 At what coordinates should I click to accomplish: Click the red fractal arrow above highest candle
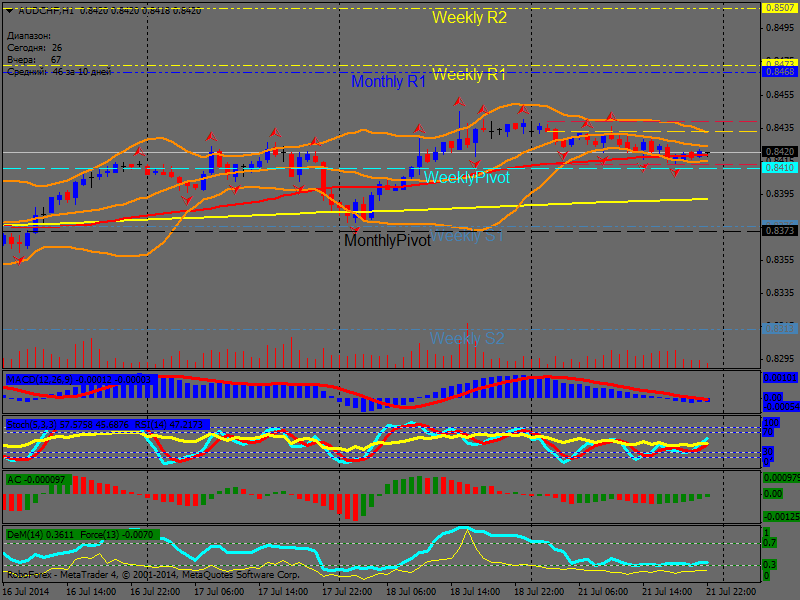(x=459, y=102)
